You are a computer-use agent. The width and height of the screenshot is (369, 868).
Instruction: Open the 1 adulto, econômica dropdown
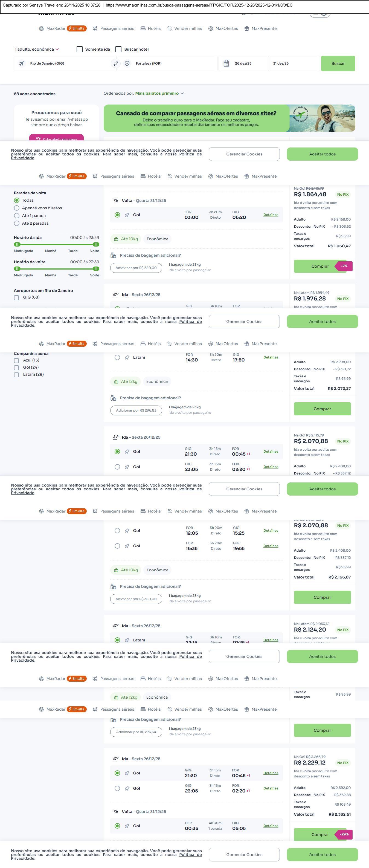(37, 49)
